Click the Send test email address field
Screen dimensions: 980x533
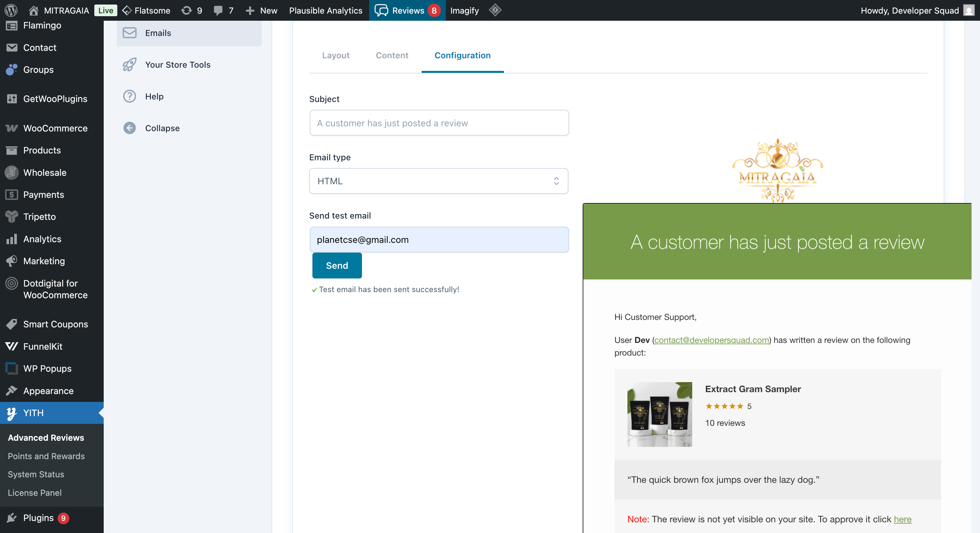pos(439,240)
